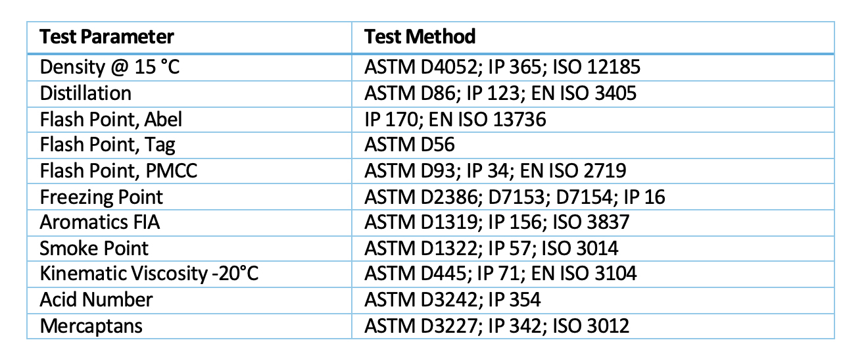This screenshot has height=363, width=868.
Task: Select the "Acid Number" cell
Action: point(96,300)
